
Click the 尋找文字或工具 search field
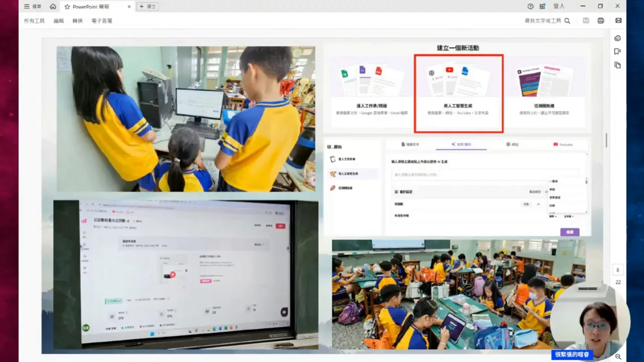click(x=547, y=21)
